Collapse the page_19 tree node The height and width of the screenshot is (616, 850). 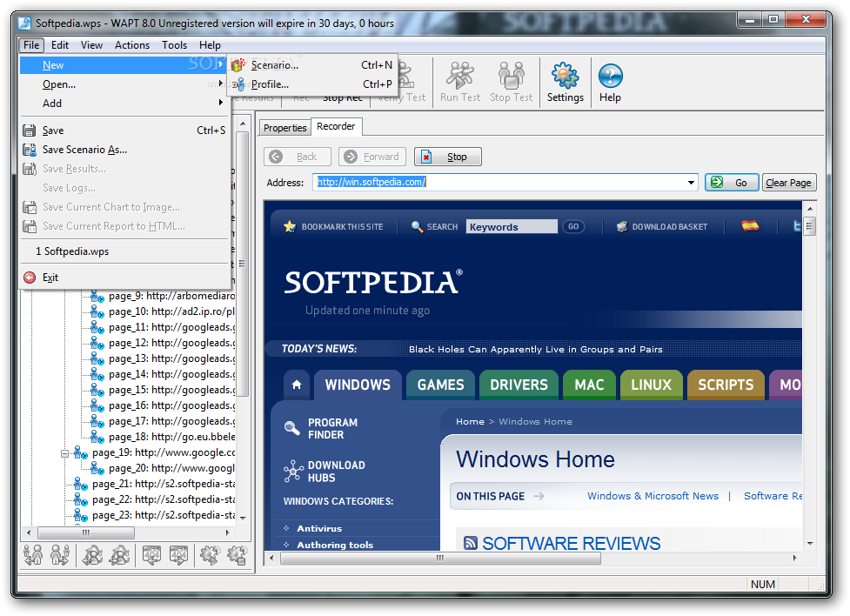click(64, 453)
